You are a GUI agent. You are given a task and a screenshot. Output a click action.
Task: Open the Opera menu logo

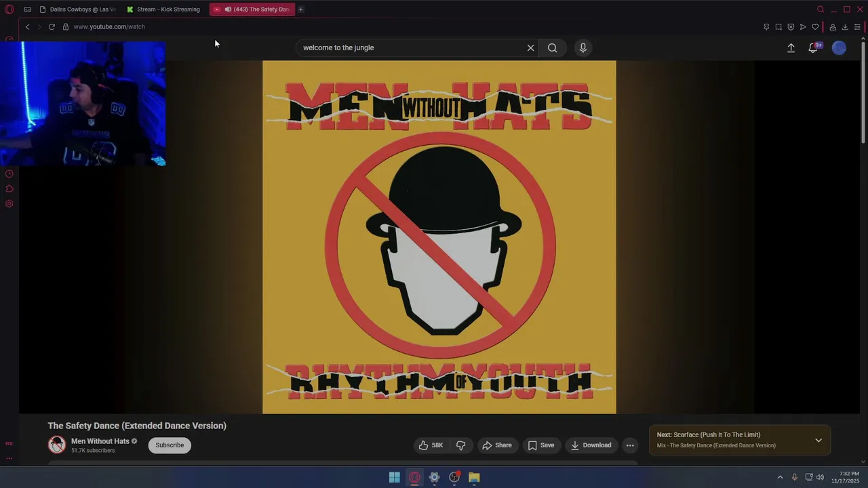point(9,9)
